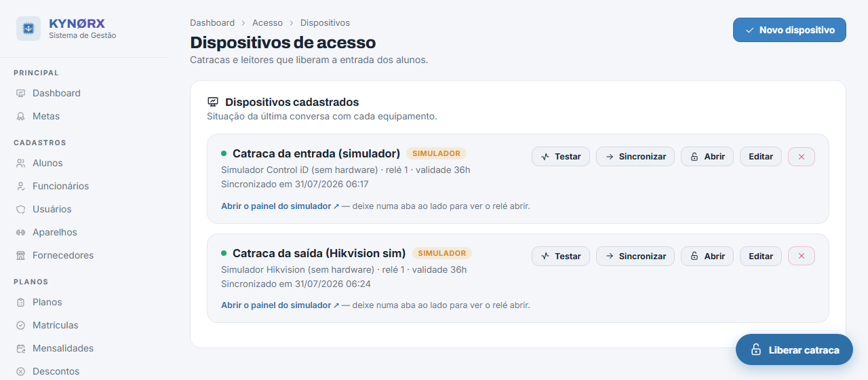This screenshot has height=380, width=868.
Task: Click the text Sincronizado em 31/07/2026 06:24
Action: pos(296,284)
